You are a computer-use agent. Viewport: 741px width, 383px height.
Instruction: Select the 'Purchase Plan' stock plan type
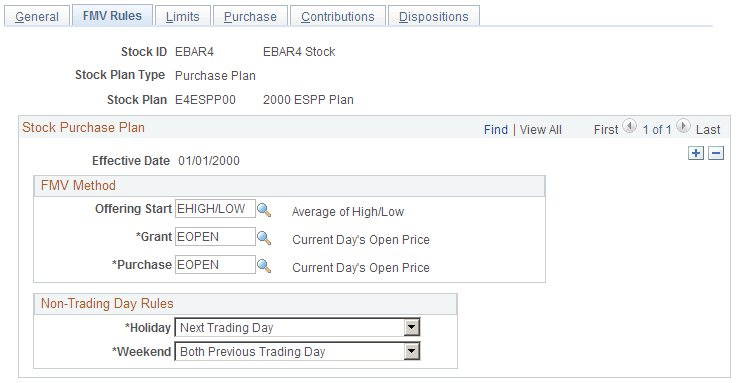click(x=215, y=76)
